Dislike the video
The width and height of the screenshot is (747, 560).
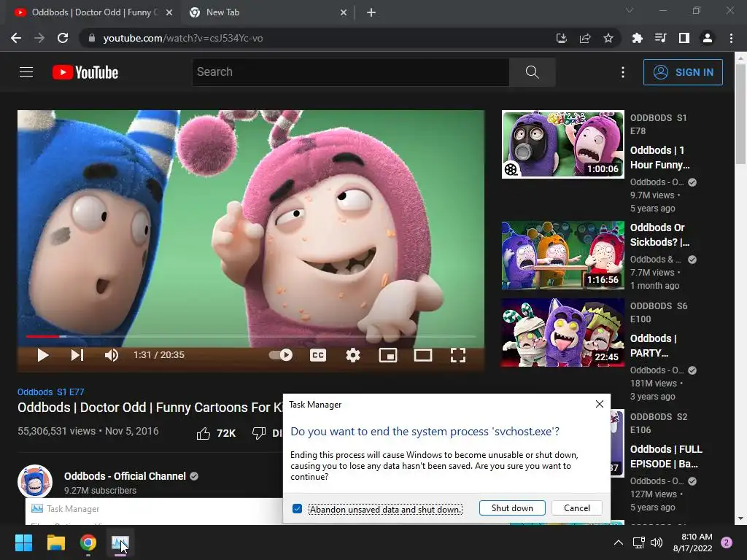tap(267, 433)
